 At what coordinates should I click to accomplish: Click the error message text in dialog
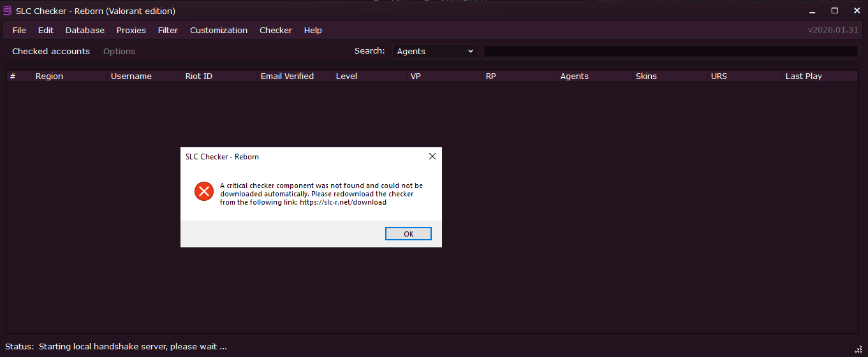[321, 194]
